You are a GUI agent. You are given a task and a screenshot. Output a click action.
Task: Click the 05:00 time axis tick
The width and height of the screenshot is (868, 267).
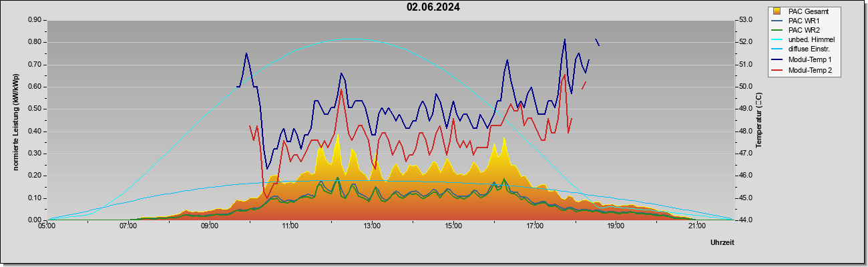coord(47,226)
